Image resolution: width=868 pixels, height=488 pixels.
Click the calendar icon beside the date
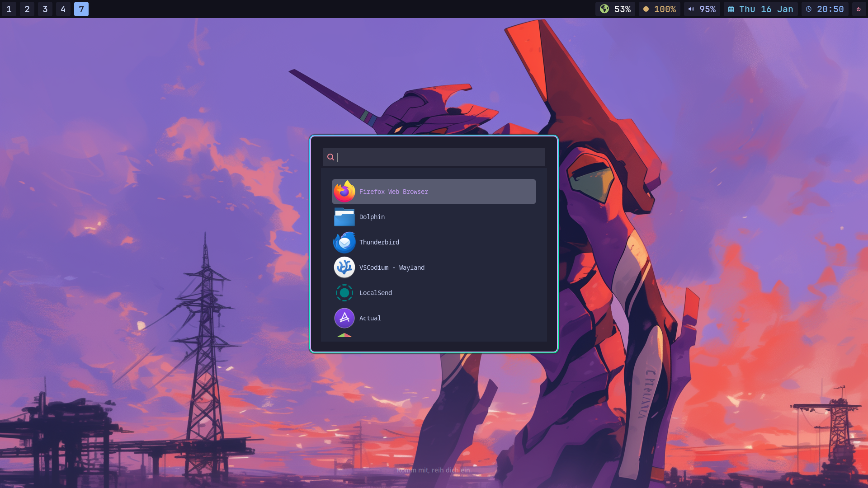tap(731, 9)
